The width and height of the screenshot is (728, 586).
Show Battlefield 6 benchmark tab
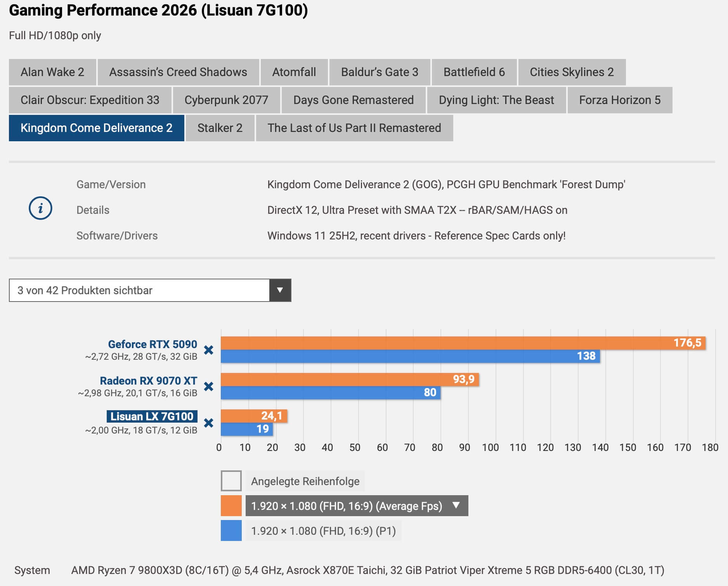[x=474, y=72]
